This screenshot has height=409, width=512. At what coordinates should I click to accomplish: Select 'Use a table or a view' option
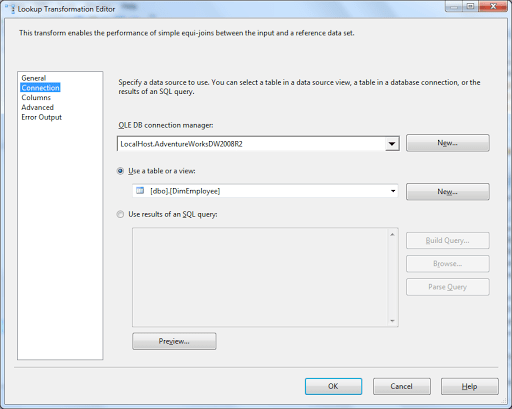pos(120,171)
